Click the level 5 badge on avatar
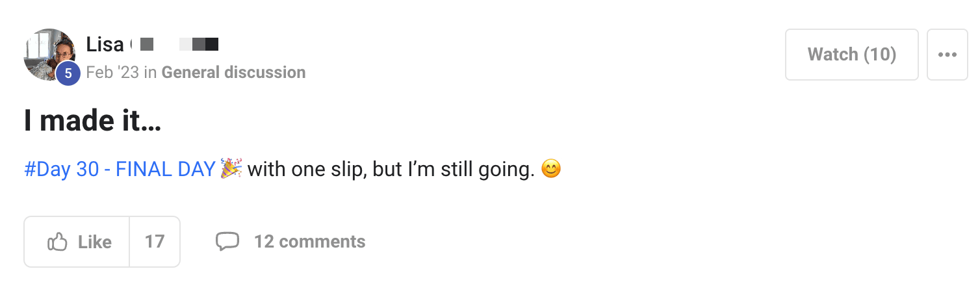Image resolution: width=980 pixels, height=282 pixels. (68, 73)
